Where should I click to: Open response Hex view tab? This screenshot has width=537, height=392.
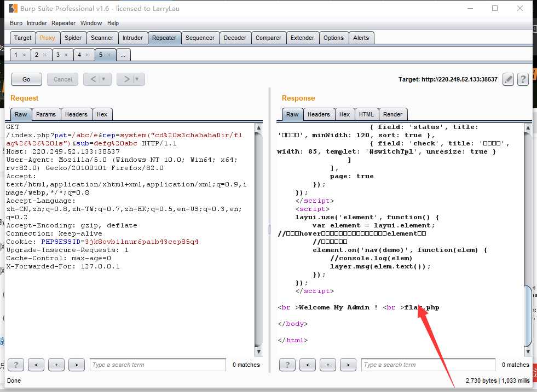344,114
